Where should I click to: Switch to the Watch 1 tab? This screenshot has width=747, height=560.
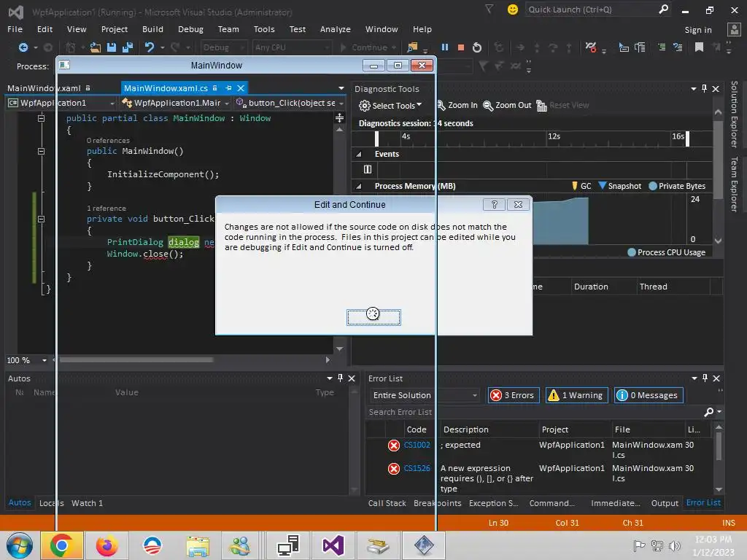tap(88, 503)
